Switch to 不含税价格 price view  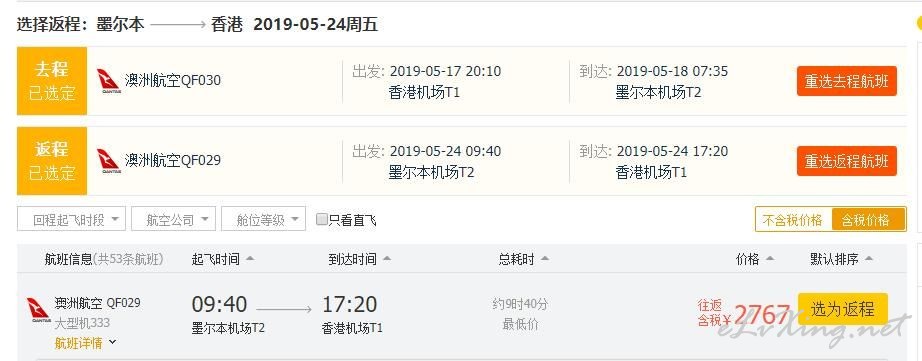793,220
